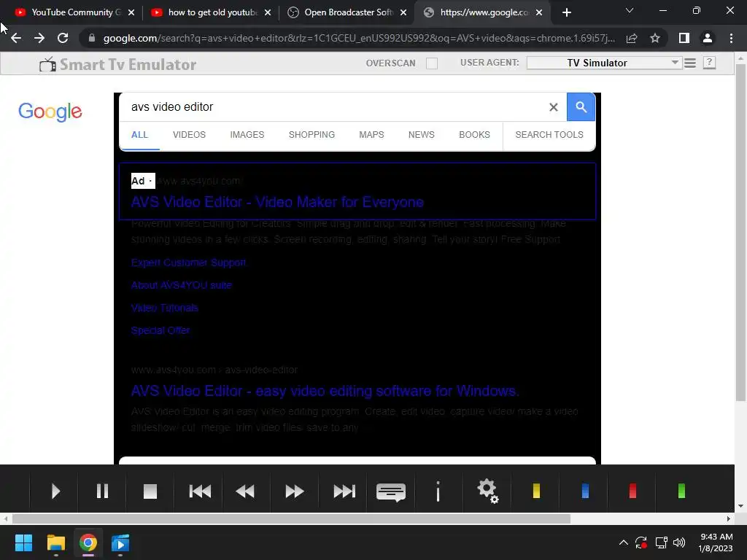Screen dimensions: 747x560
Task: Open the Chrome three-dot menu
Action: [x=731, y=38]
